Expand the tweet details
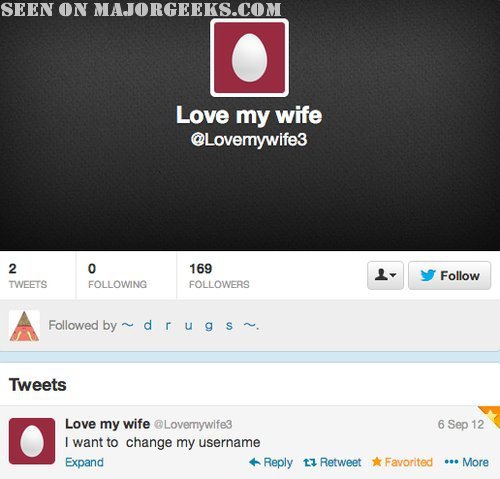 (x=84, y=462)
